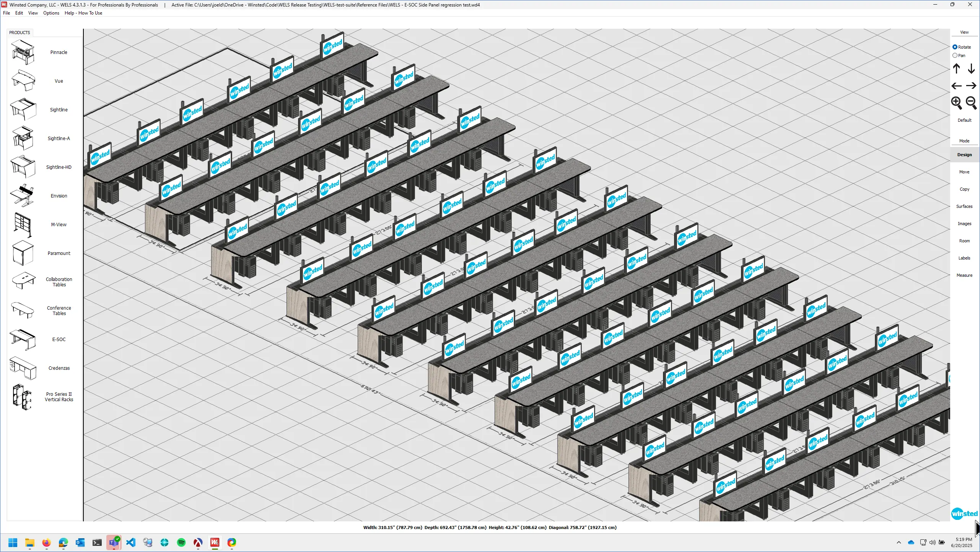Expand the Help - How To Use menu
The width and height of the screenshot is (980, 552).
click(x=83, y=13)
